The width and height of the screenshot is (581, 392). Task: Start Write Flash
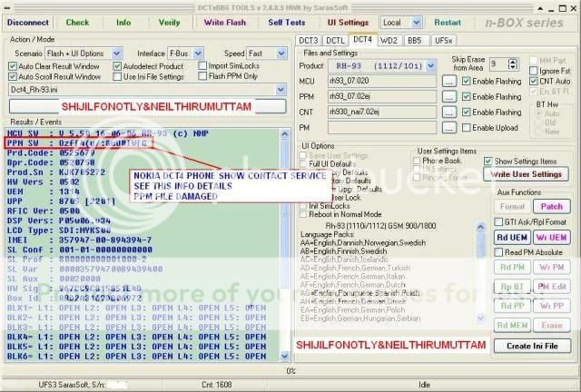tap(224, 22)
